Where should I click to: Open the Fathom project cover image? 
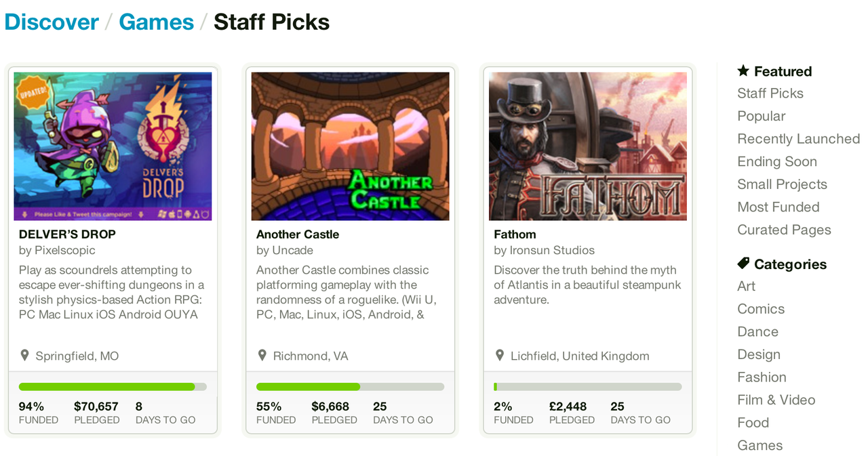point(587,146)
